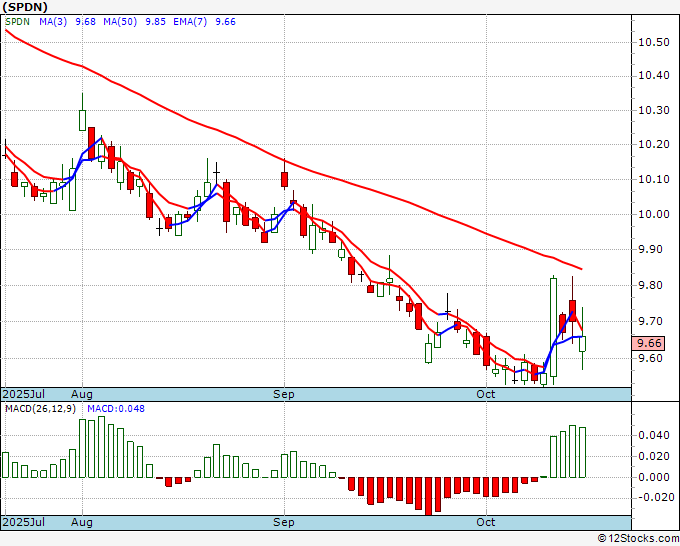Click the 10.00 price axis label

[x=654, y=214]
